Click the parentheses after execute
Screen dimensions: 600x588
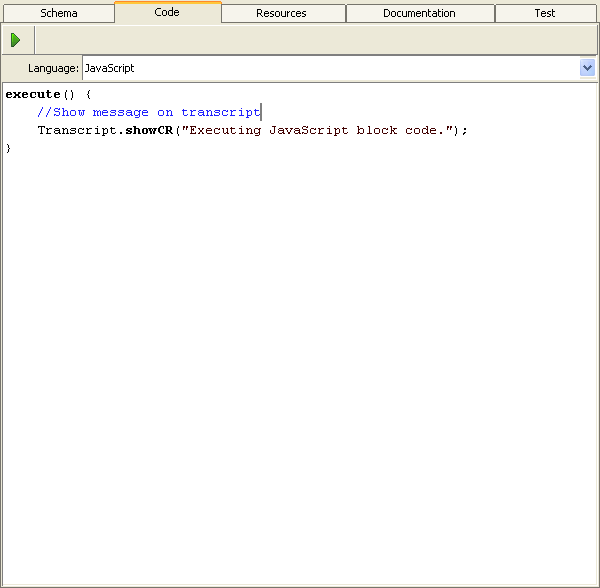[69, 94]
